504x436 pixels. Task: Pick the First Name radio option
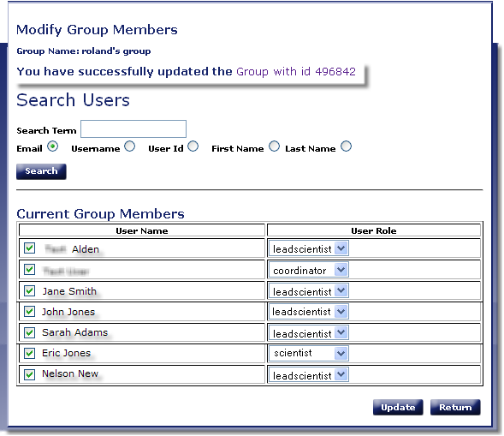(274, 146)
